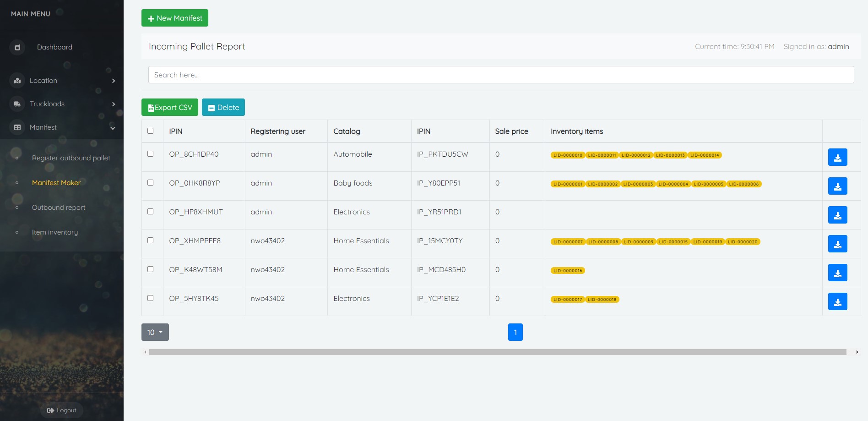This screenshot has height=421, width=868.
Task: Select the Location icon in the main menu
Action: 17,81
